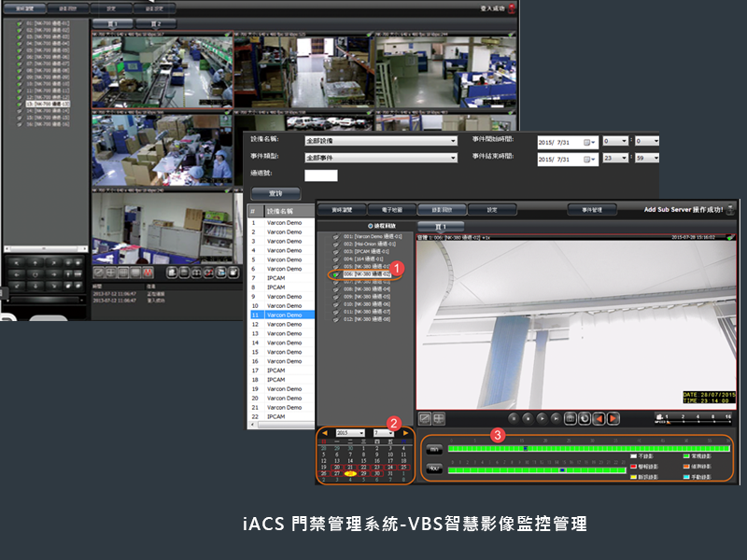The width and height of the screenshot is (747, 560).
Task: Open the 事件類型 event type dropdown
Action: (x=380, y=158)
